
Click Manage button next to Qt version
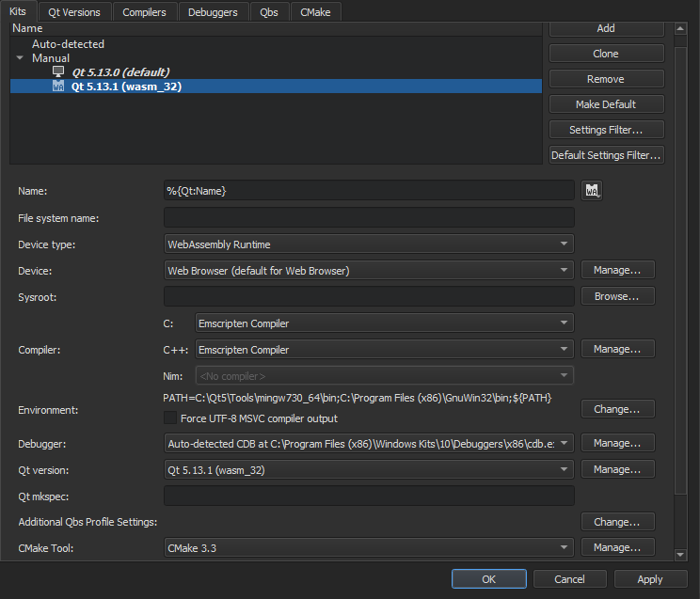pos(617,469)
